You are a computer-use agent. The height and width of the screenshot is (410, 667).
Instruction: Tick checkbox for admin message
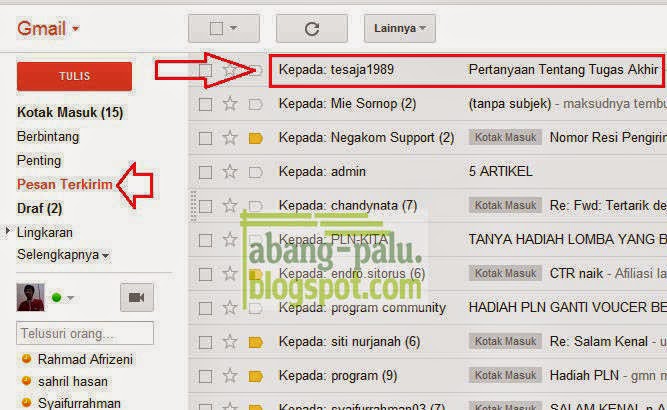pyautogui.click(x=205, y=172)
